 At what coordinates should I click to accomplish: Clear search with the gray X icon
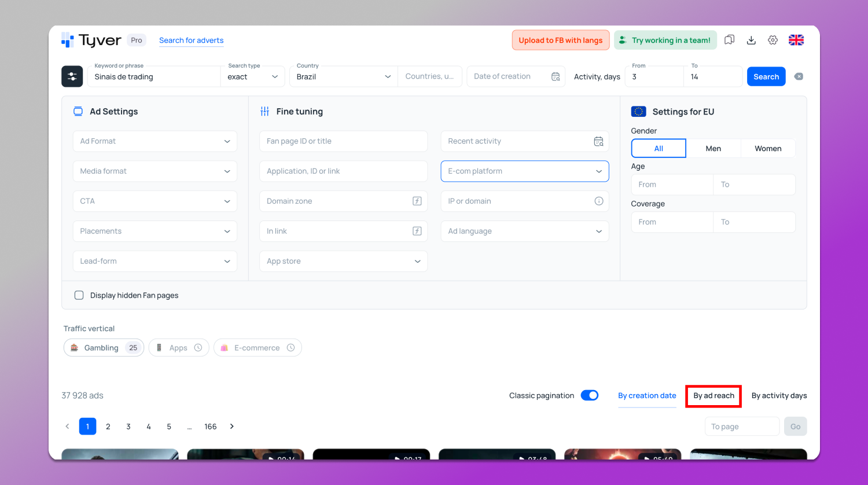point(799,76)
